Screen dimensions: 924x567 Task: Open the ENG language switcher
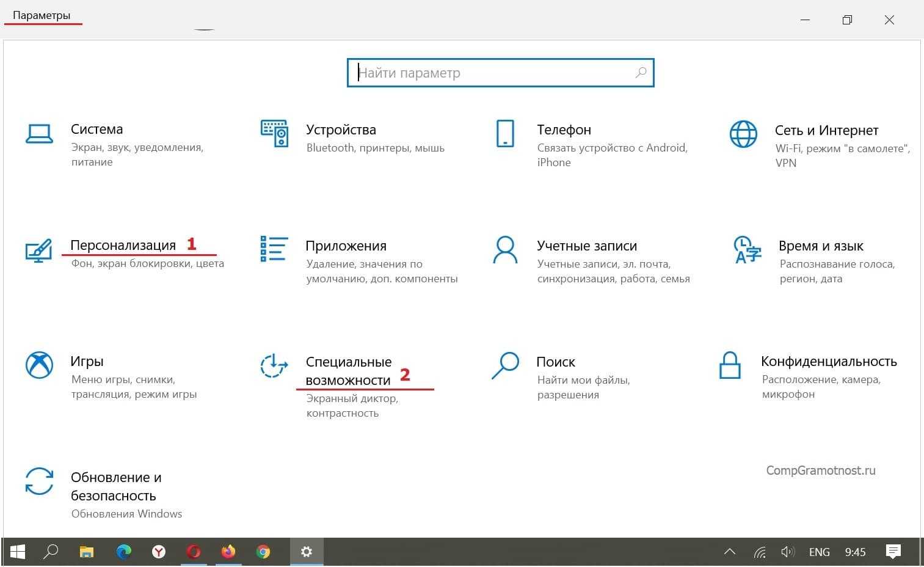[x=819, y=552]
